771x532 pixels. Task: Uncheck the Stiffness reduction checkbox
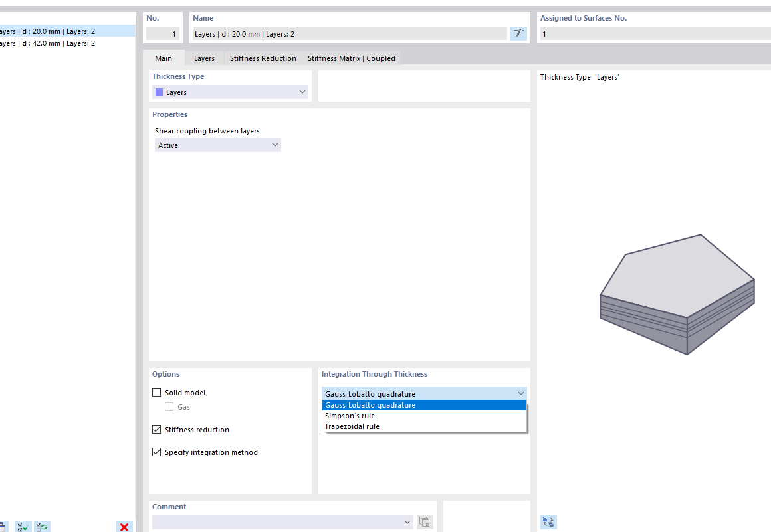point(156,429)
